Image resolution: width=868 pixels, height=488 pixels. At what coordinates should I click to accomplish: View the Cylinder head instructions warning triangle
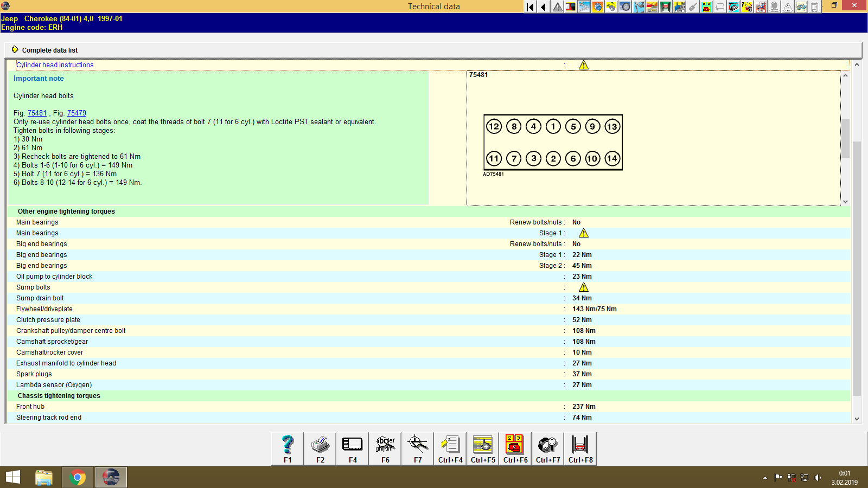[x=584, y=65]
